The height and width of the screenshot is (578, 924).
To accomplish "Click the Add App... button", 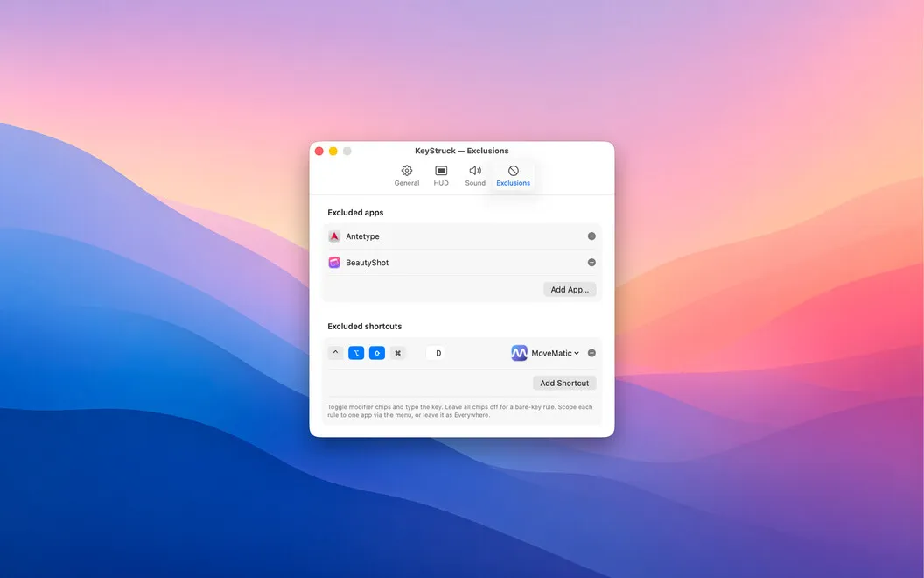I will tap(570, 290).
